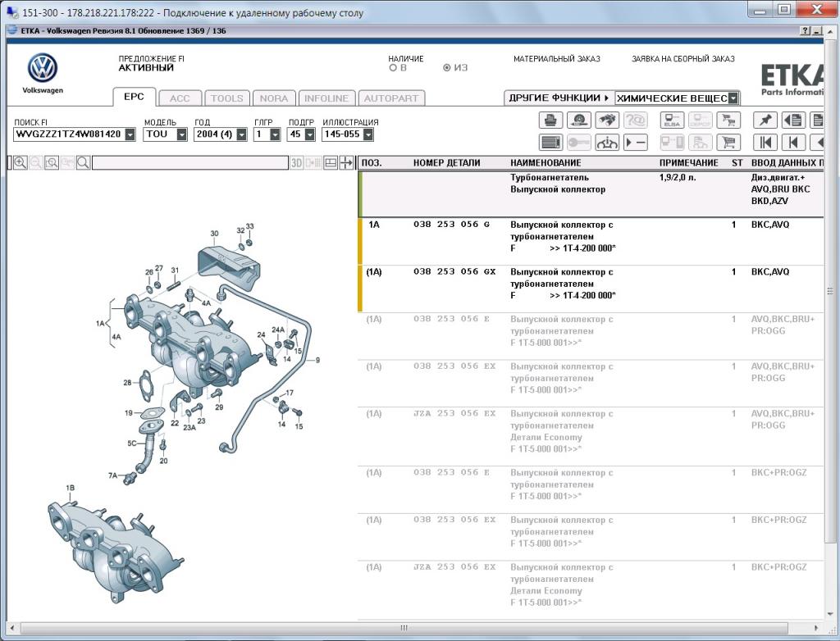Image resolution: width=840 pixels, height=641 pixels.
Task: Open the ПОДГР dropdown showing 45
Action: [x=309, y=134]
